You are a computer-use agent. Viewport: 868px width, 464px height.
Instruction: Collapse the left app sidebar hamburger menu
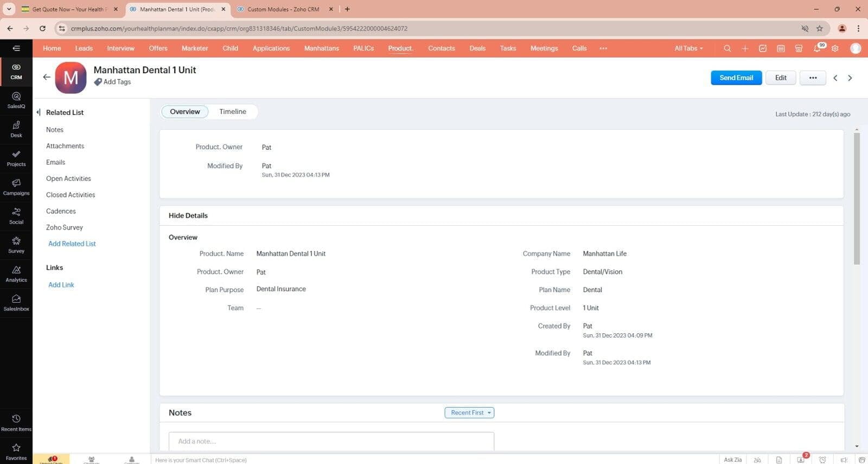(x=16, y=48)
